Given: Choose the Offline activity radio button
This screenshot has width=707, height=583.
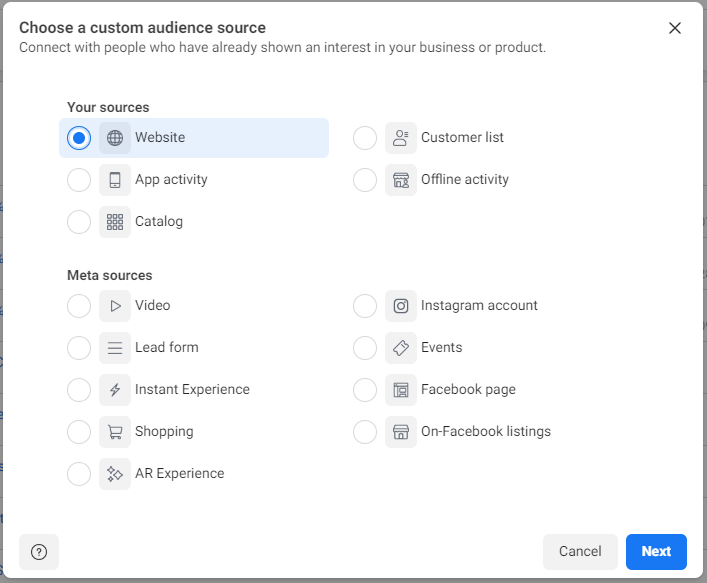Looking at the screenshot, I should click(x=365, y=180).
